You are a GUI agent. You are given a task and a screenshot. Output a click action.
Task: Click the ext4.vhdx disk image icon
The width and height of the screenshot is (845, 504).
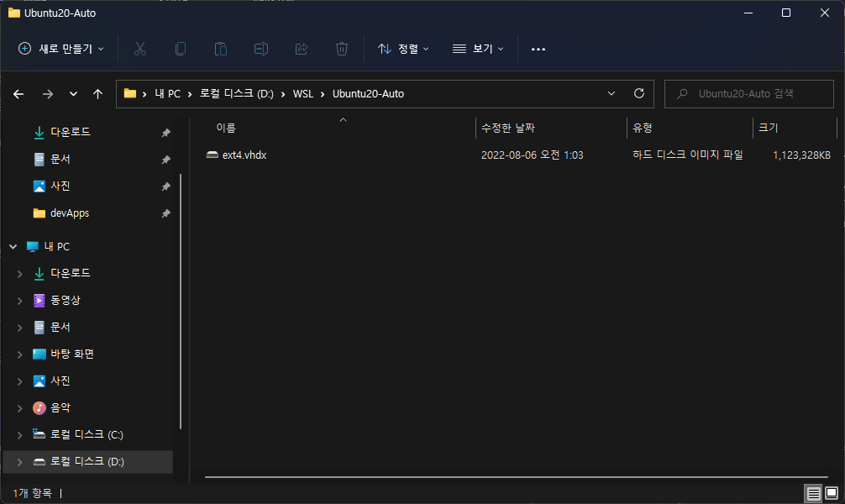[x=213, y=155]
